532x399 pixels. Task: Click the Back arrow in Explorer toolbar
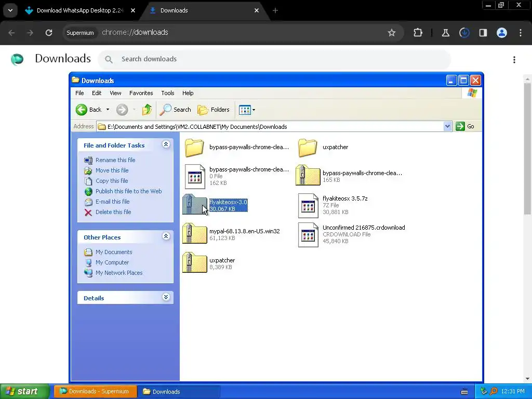pos(82,110)
